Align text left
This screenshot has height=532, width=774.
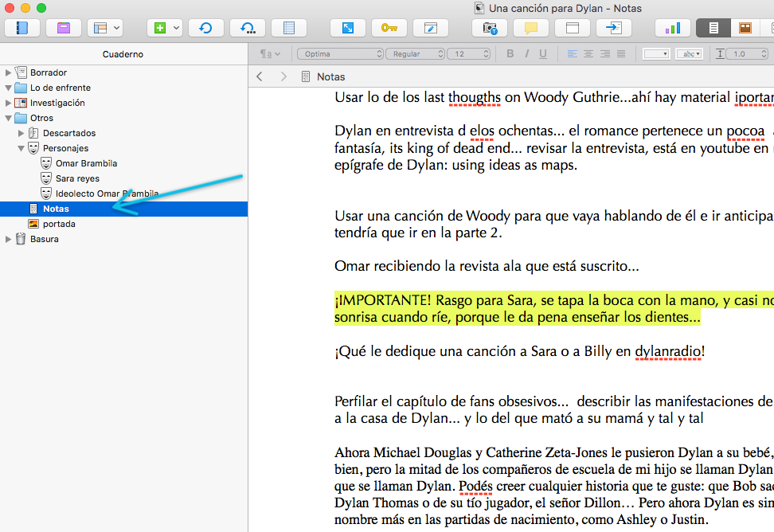[x=572, y=54]
